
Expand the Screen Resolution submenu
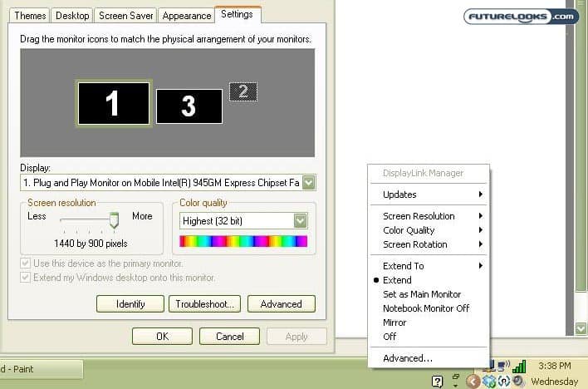[x=419, y=216]
